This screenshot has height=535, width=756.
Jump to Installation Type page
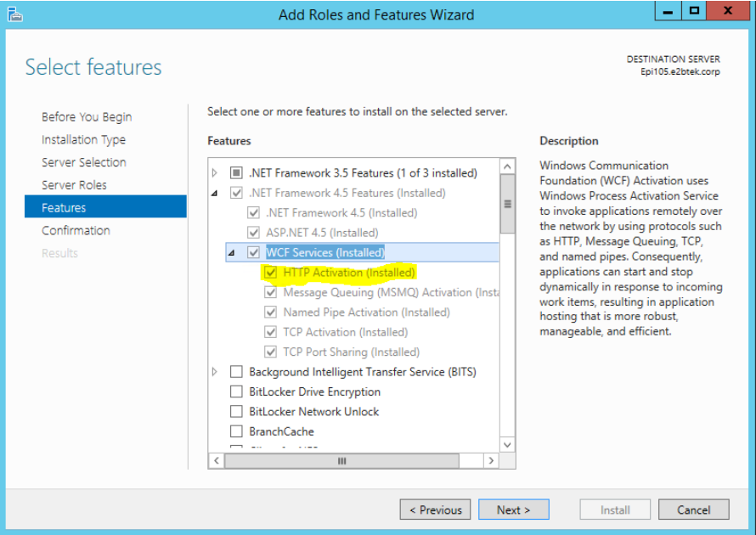(83, 140)
